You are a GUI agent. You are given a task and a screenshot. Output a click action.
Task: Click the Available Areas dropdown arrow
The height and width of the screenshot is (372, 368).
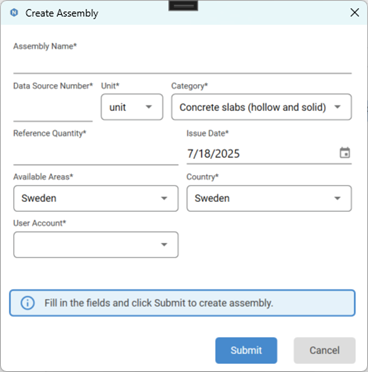point(164,198)
